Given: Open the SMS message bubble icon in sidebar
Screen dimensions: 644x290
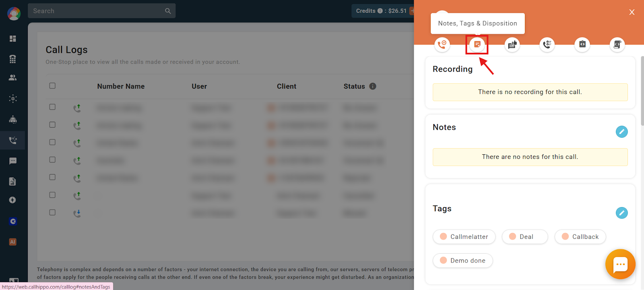Looking at the screenshot, I should coord(13,161).
